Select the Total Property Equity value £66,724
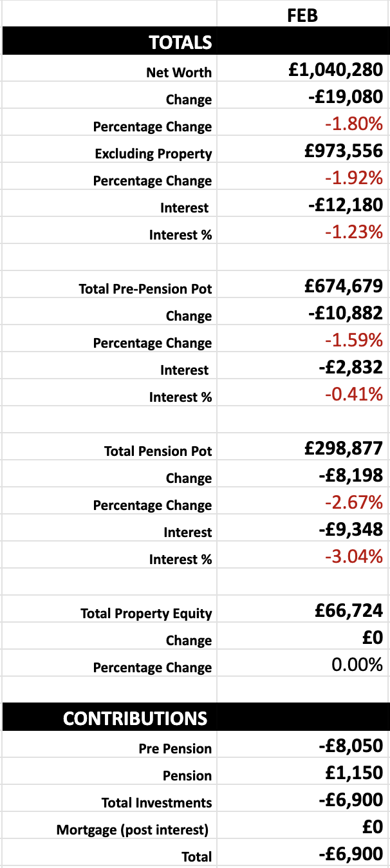390x868 pixels. [302, 610]
